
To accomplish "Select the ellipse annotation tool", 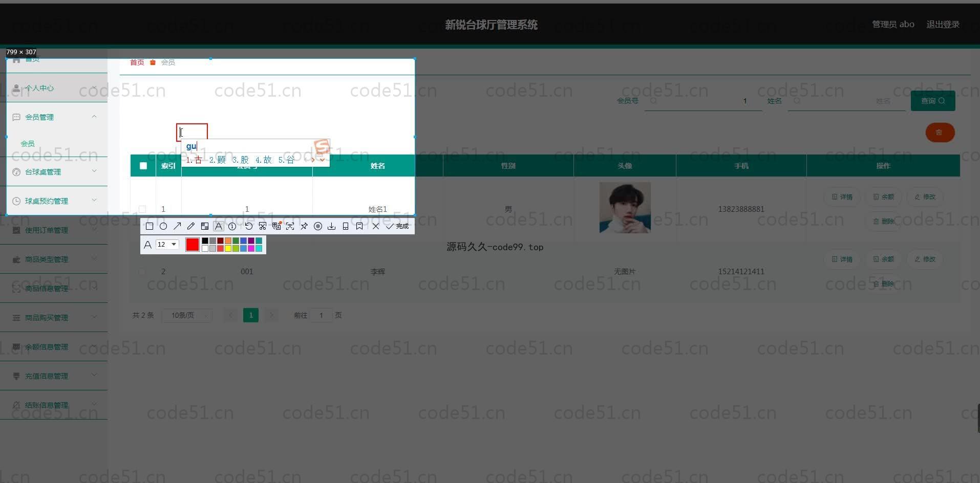I will (163, 226).
